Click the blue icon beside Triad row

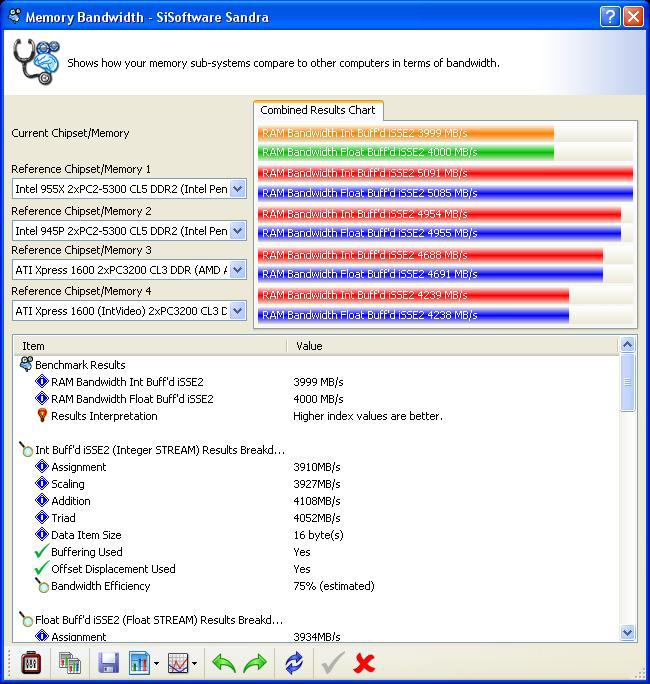(x=41, y=517)
